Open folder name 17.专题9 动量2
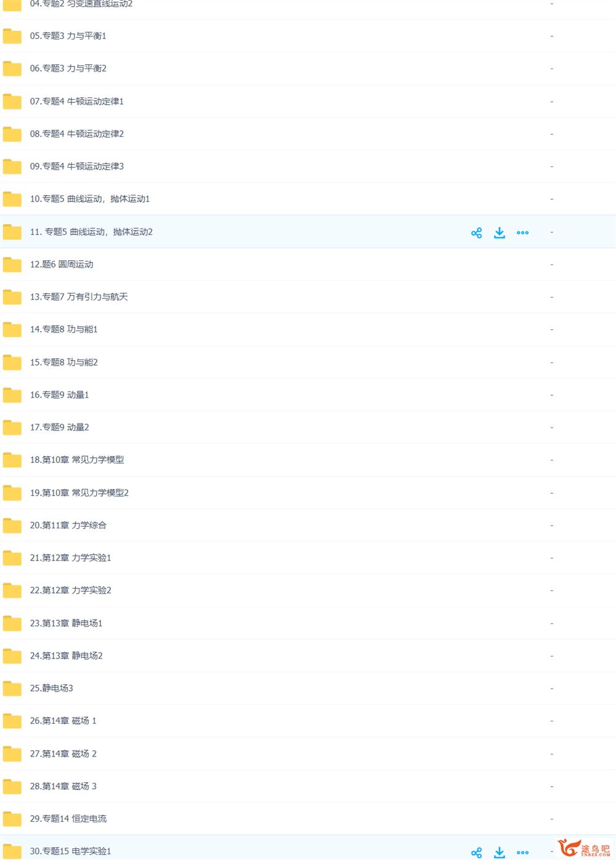The height and width of the screenshot is (860, 616). pos(60,427)
